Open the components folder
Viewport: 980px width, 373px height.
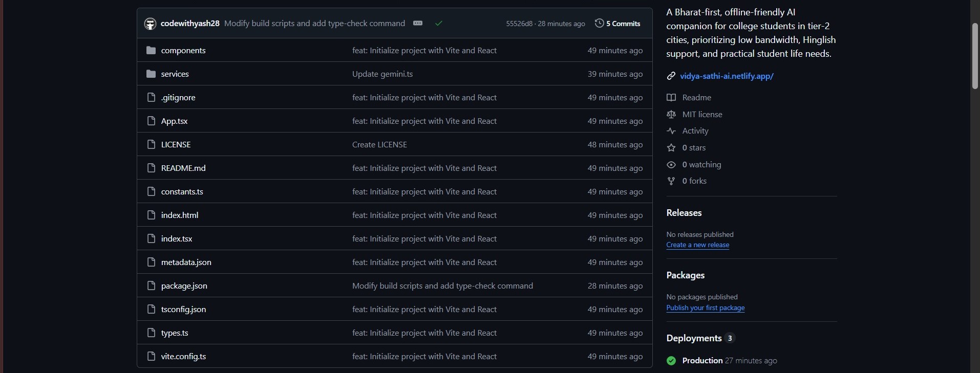click(183, 50)
